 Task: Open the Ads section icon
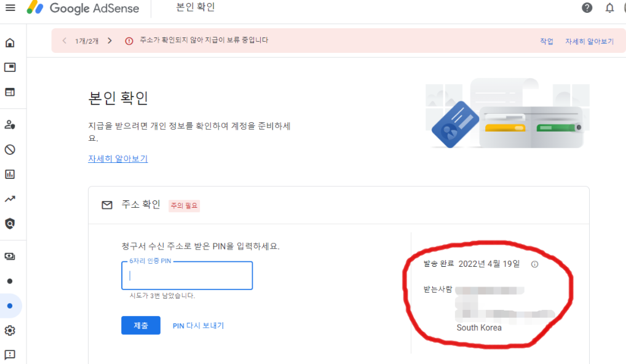[x=10, y=67]
